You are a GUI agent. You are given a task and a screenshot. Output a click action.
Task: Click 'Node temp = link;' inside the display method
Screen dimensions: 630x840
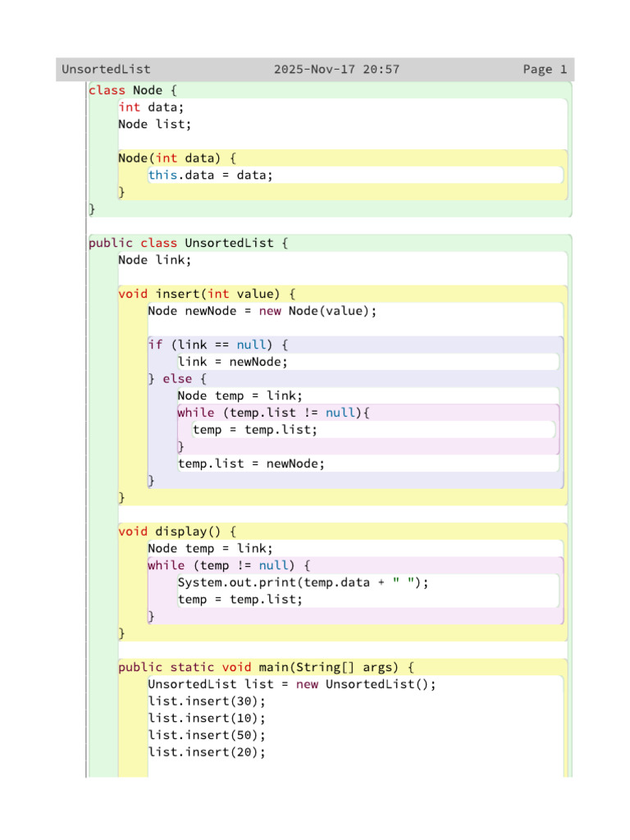pyautogui.click(x=211, y=549)
